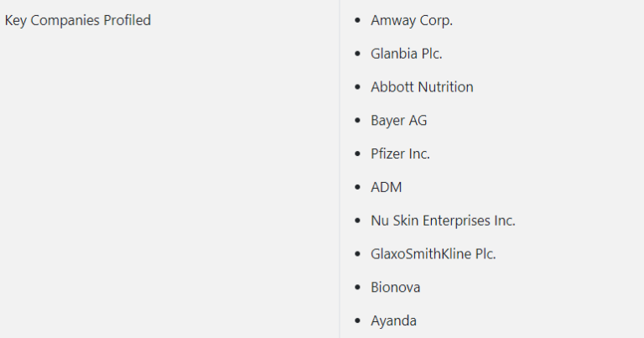Click the Pfizer Inc. entry

coord(400,153)
